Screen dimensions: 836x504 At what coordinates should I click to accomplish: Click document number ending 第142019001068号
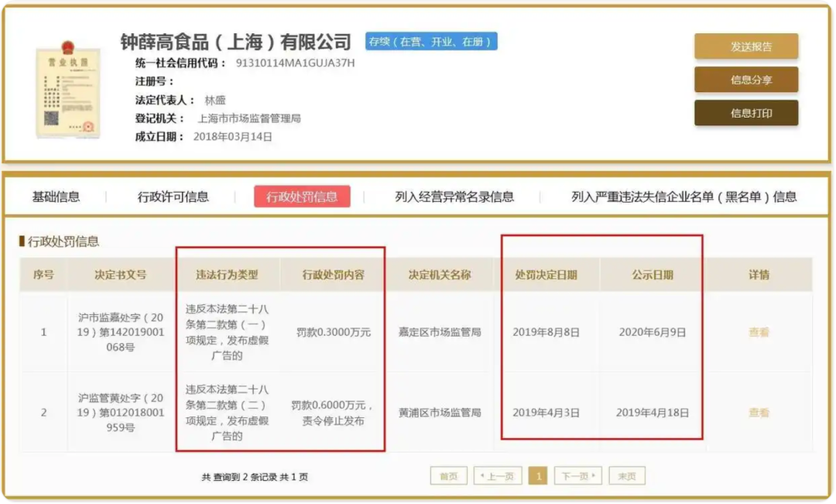[121, 332]
